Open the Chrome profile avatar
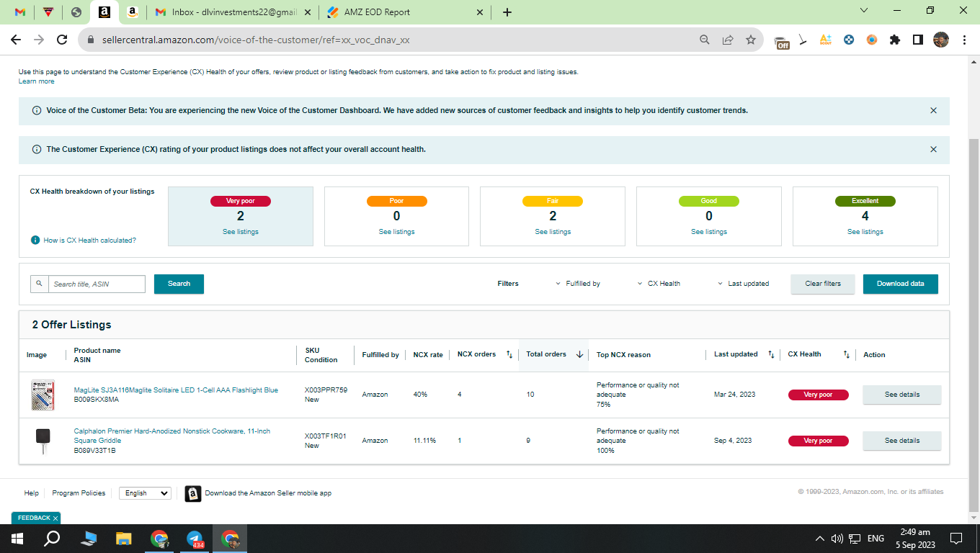Screen dimensions: 980x553 pyautogui.click(x=941, y=40)
